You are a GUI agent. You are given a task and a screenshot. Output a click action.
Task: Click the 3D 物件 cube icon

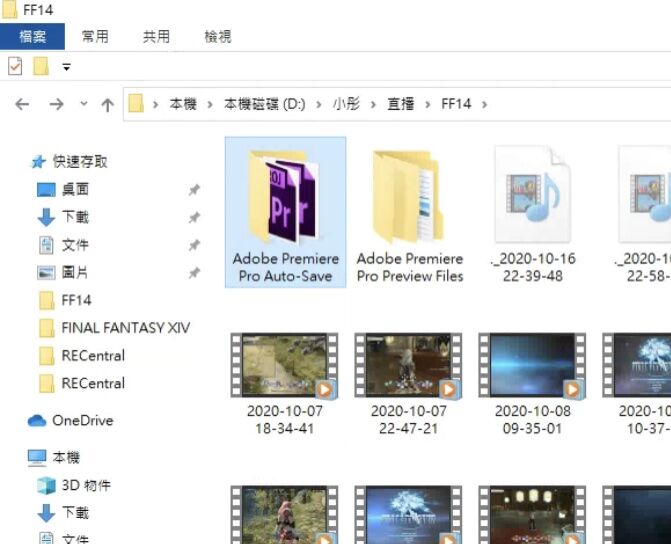pyautogui.click(x=46, y=486)
